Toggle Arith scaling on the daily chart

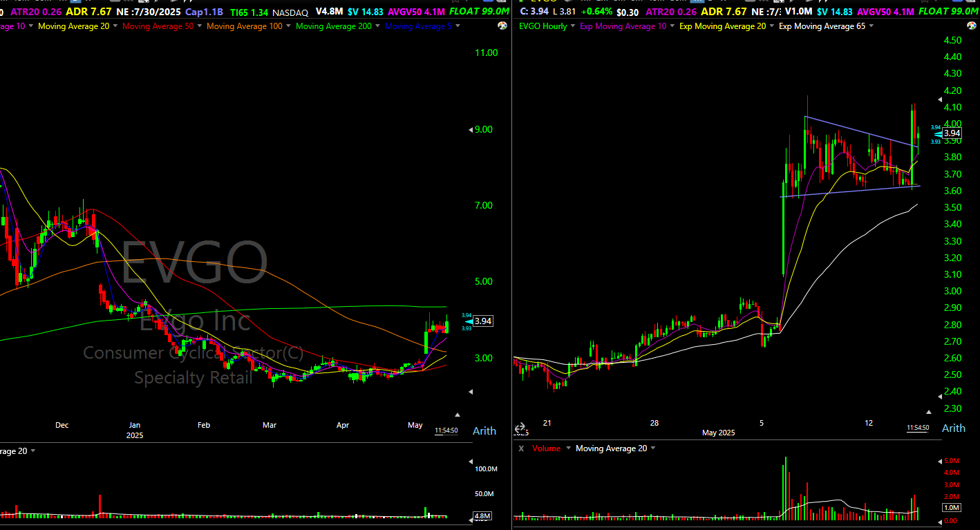tap(484, 430)
